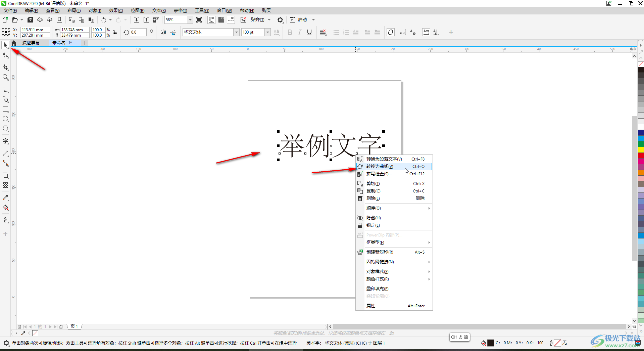Open the font size 100 pt dropdown
Image resolution: width=644 pixels, height=351 pixels.
[x=267, y=32]
